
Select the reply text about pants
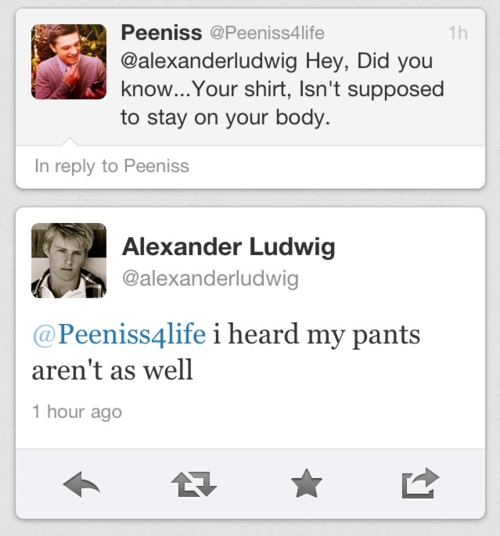point(226,352)
